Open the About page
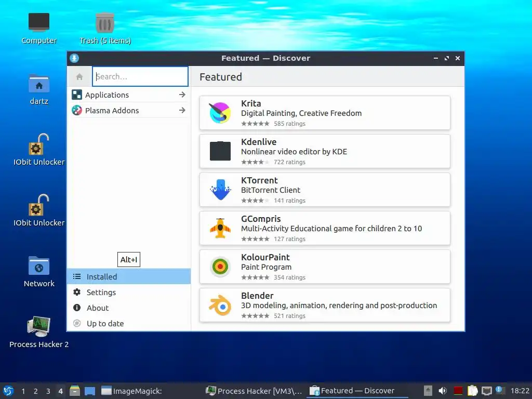The image size is (532, 399). pos(129,308)
